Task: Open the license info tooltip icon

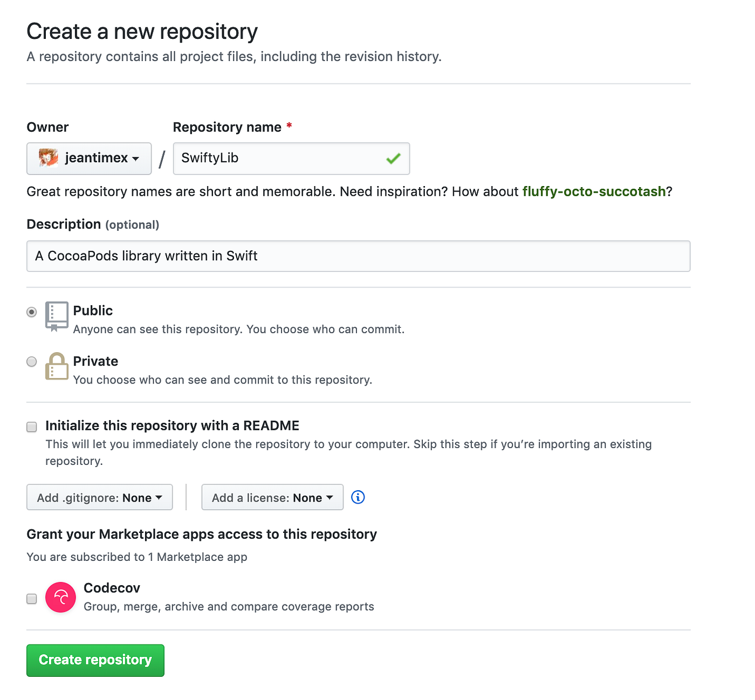Action: click(358, 497)
